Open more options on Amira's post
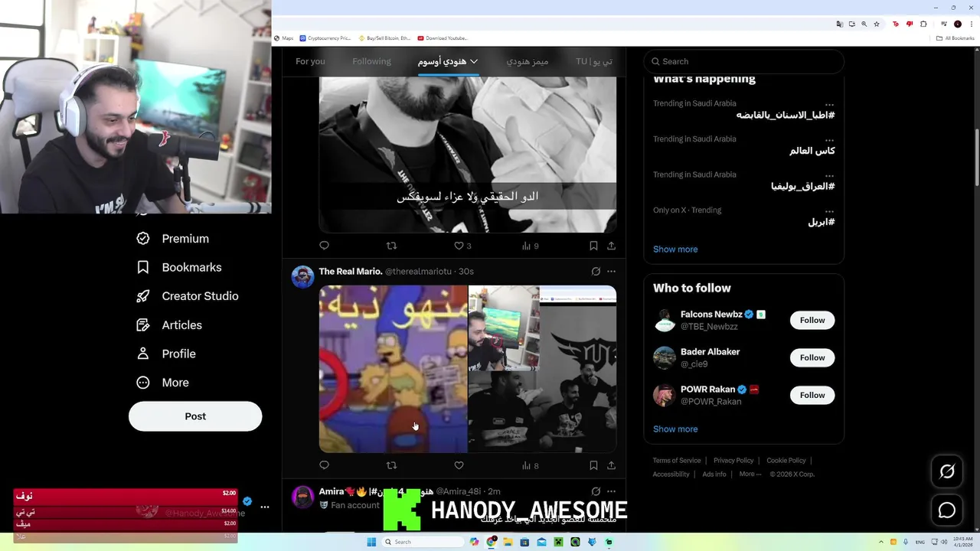The height and width of the screenshot is (551, 980). pos(611,491)
